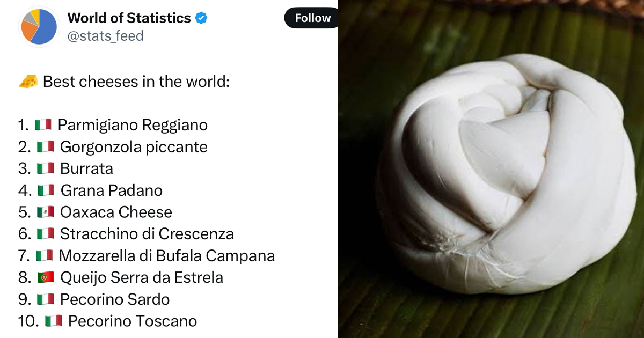Click the Italian flag beside Grana Padano
This screenshot has height=338, width=644.
(46, 190)
